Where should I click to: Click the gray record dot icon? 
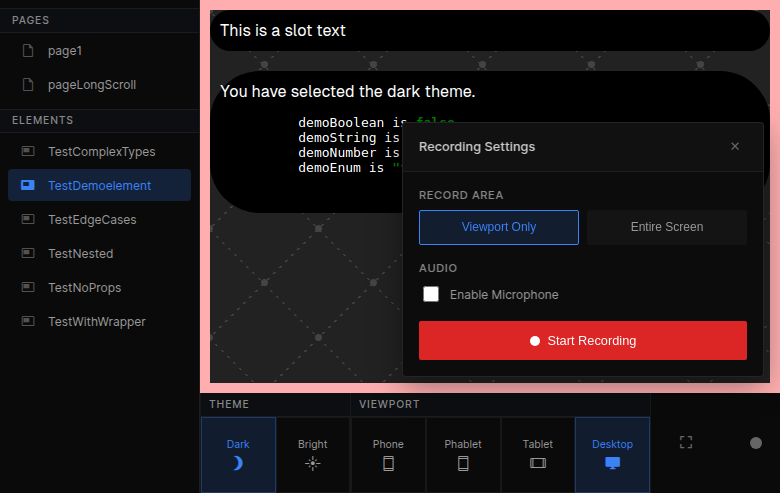[756, 443]
